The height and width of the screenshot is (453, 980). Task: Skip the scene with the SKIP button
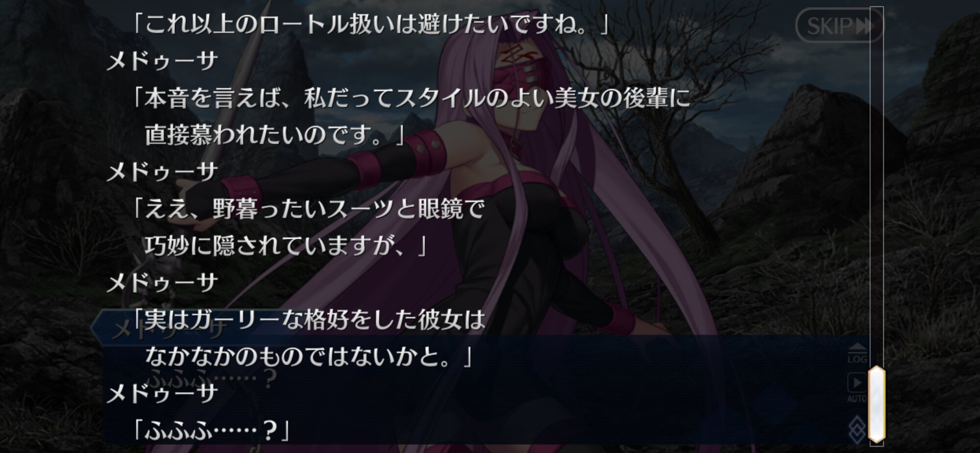click(839, 25)
